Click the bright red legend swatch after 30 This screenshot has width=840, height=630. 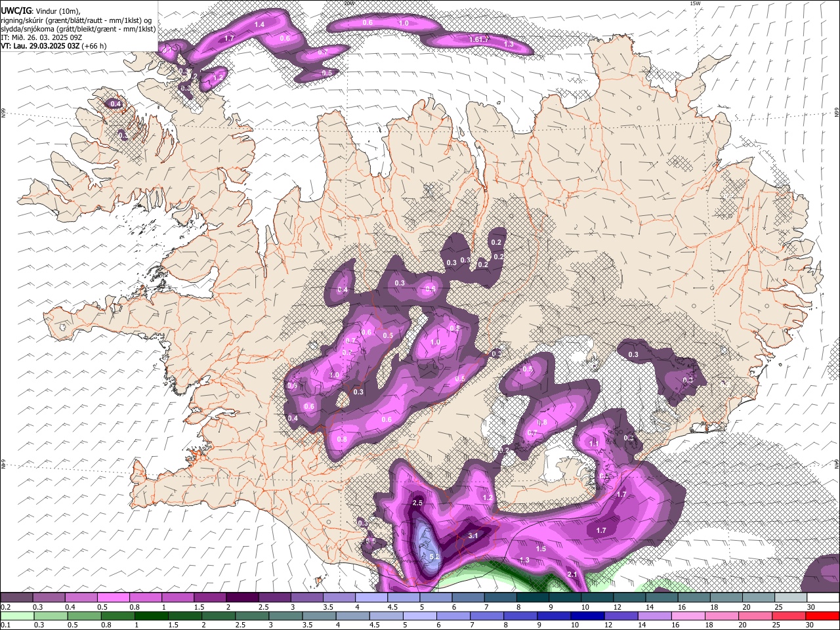click(822, 616)
